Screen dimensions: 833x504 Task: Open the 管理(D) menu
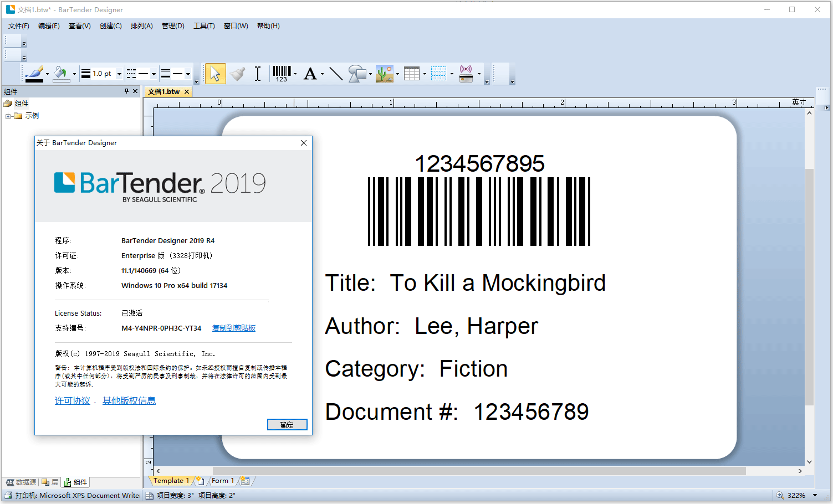tap(173, 26)
